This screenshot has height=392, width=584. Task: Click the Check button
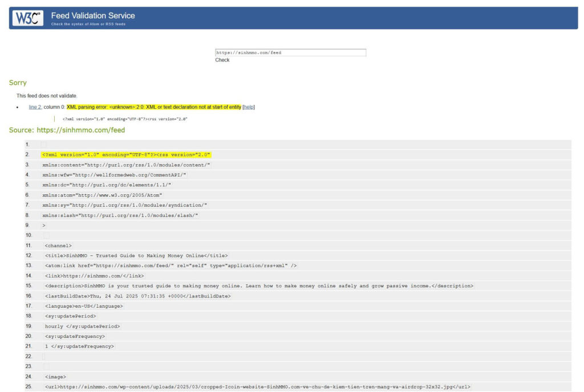click(222, 60)
